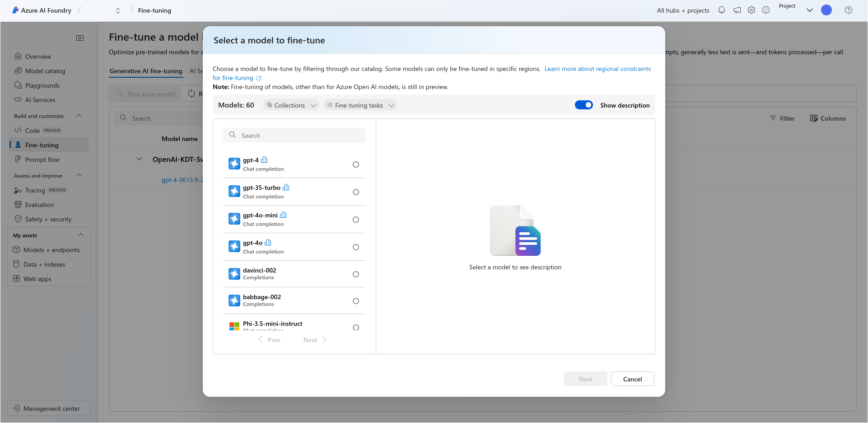Open the help question mark icon
This screenshot has height=423, width=868.
(849, 10)
